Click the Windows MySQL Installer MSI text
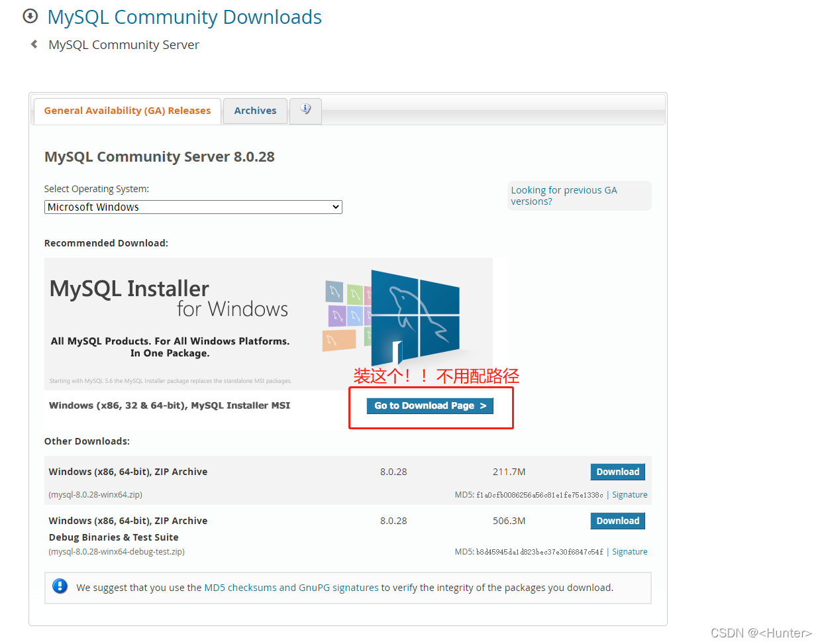The image size is (822, 644). tap(170, 405)
